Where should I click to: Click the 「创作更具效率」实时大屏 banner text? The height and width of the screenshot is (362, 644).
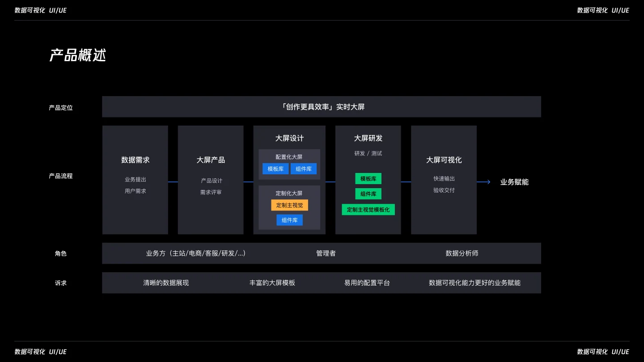click(x=322, y=107)
